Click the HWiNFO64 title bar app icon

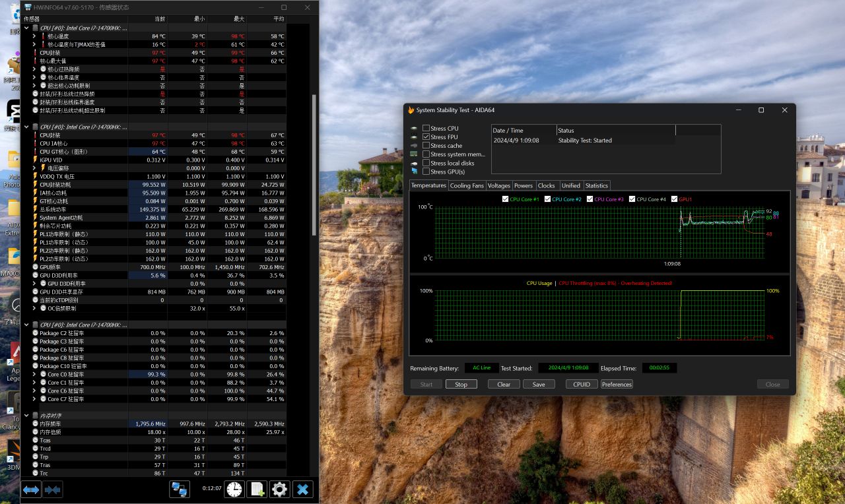click(28, 7)
